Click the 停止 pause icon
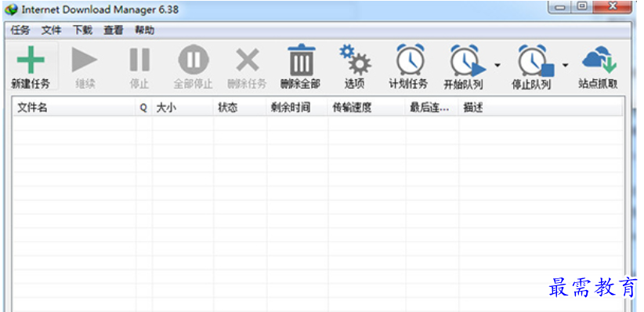The width and height of the screenshot is (644, 312). (139, 60)
